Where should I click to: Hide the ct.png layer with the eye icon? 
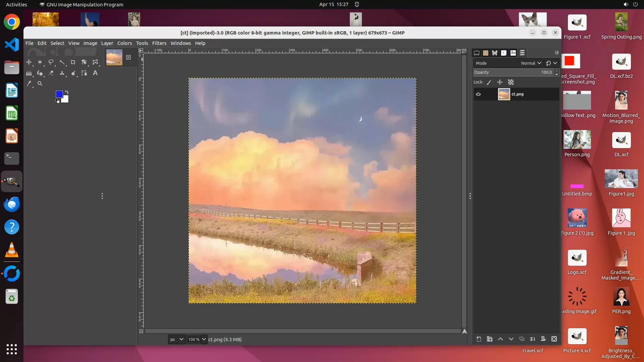point(478,95)
